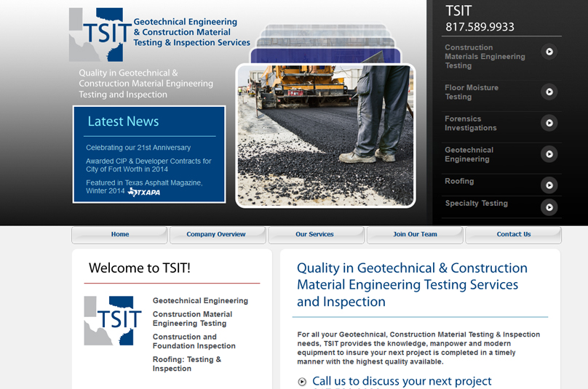588x389 pixels.
Task: Open the Company Overview tab
Action: [218, 235]
